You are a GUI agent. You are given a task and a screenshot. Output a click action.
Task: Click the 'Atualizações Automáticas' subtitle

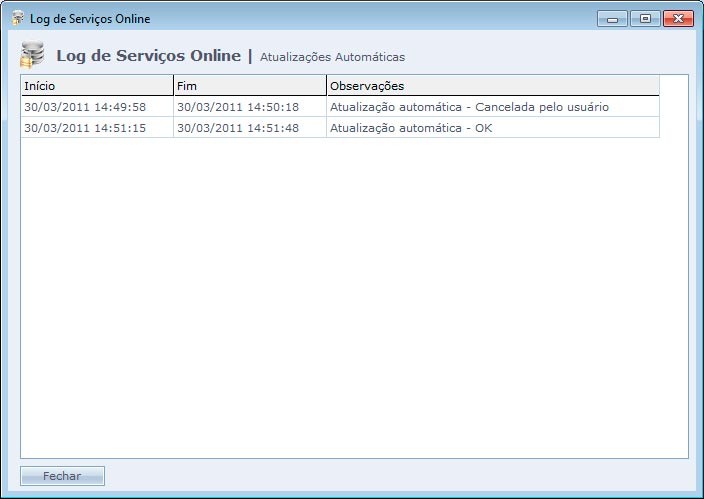click(x=332, y=57)
